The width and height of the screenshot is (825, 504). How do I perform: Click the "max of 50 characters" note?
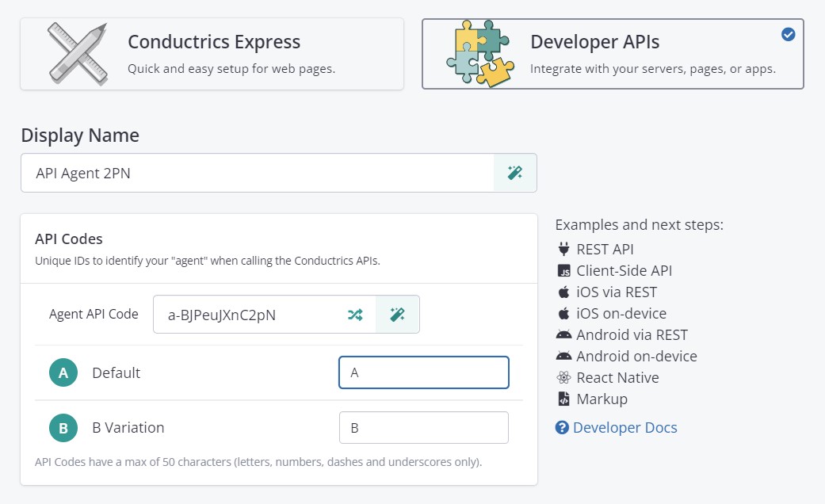258,462
